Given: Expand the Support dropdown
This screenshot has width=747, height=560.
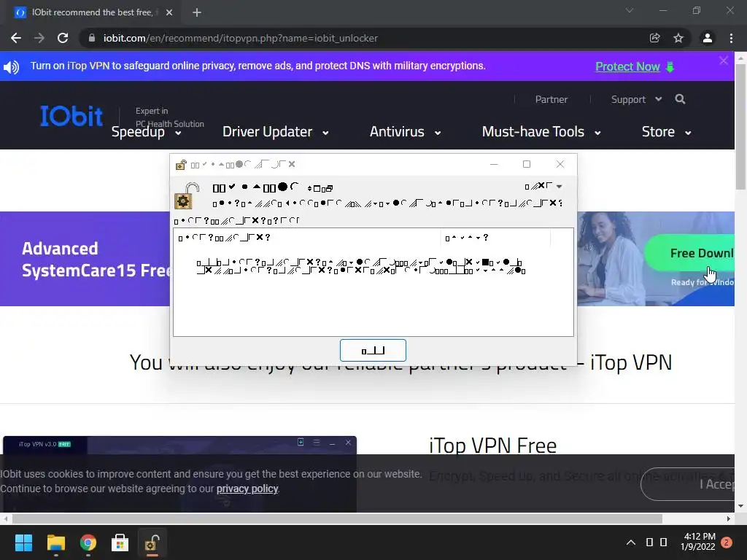Looking at the screenshot, I should 636,99.
